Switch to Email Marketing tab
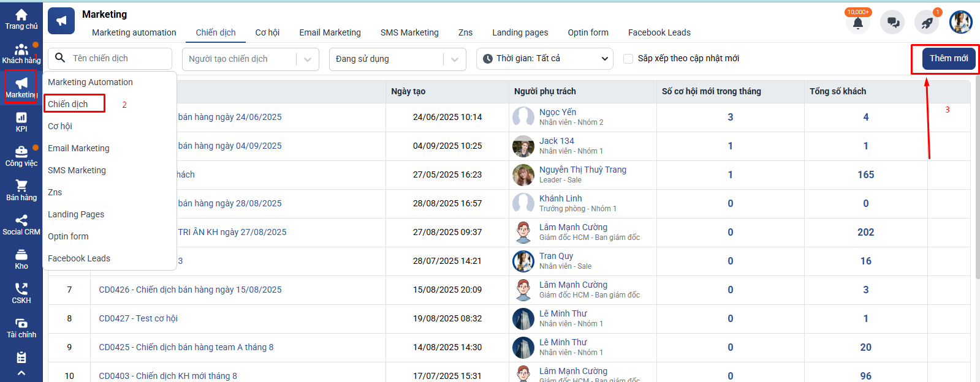This screenshot has width=980, height=382. 330,32
